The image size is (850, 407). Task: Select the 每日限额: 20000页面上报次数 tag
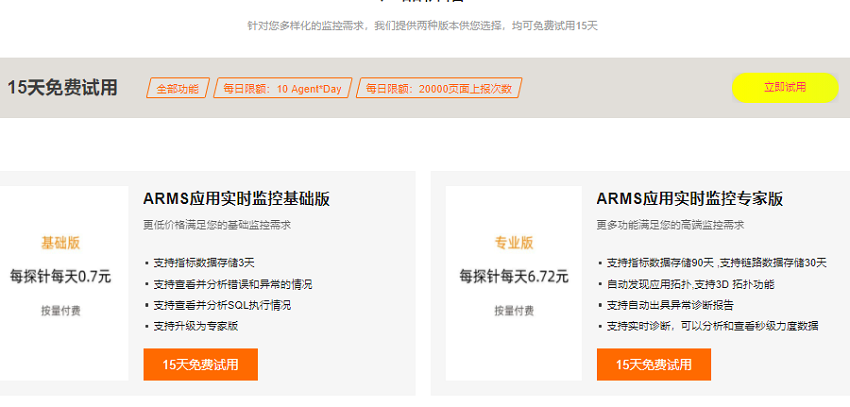pyautogui.click(x=439, y=88)
